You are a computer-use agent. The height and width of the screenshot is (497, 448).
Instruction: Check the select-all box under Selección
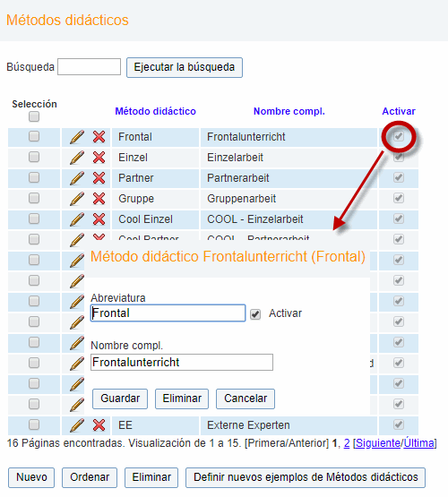pyautogui.click(x=34, y=116)
